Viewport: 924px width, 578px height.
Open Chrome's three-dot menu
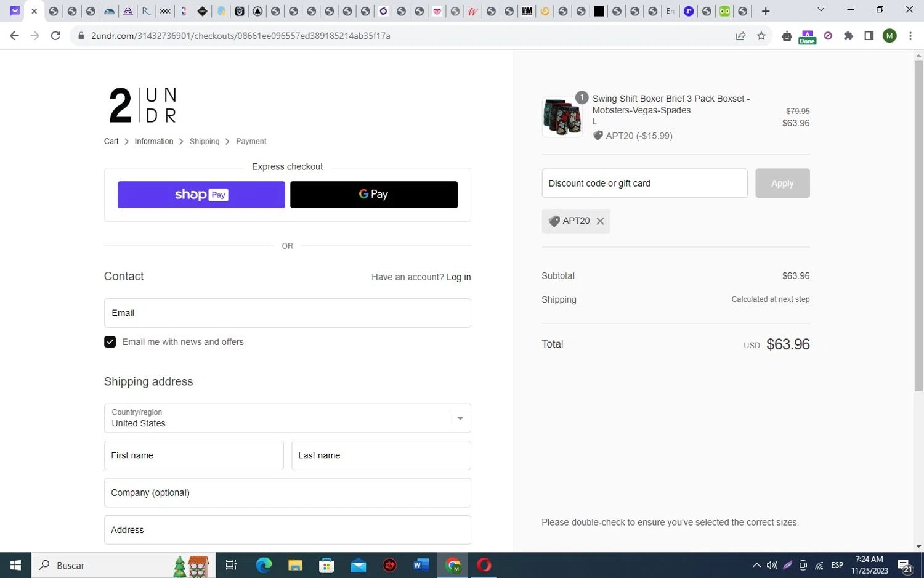pyautogui.click(x=910, y=36)
